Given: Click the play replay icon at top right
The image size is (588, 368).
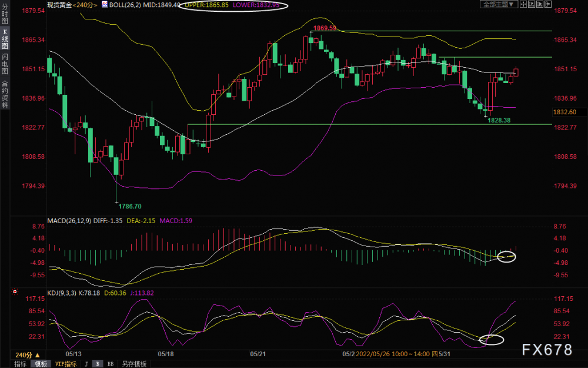Looking at the screenshot, I should (540, 4).
